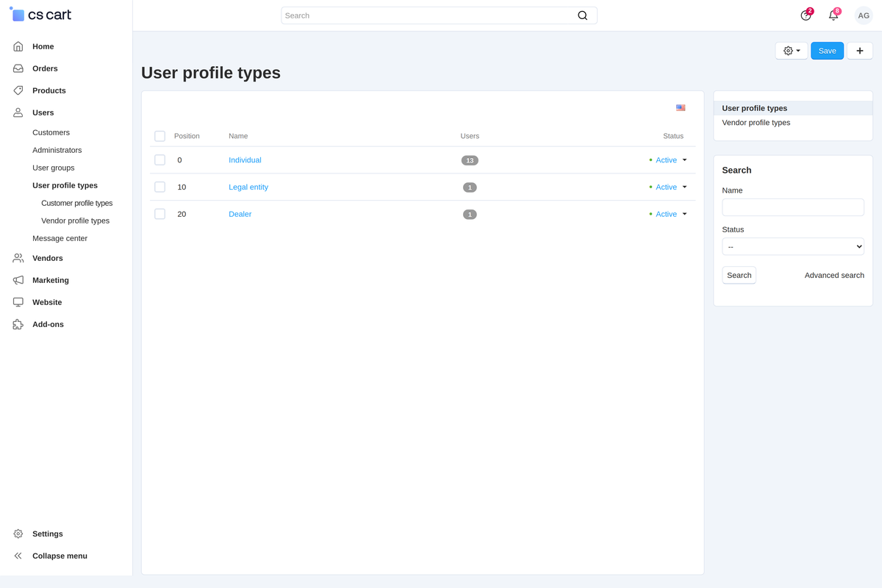Click the Marketing megaphone icon
This screenshot has height=588, width=882.
click(x=18, y=280)
